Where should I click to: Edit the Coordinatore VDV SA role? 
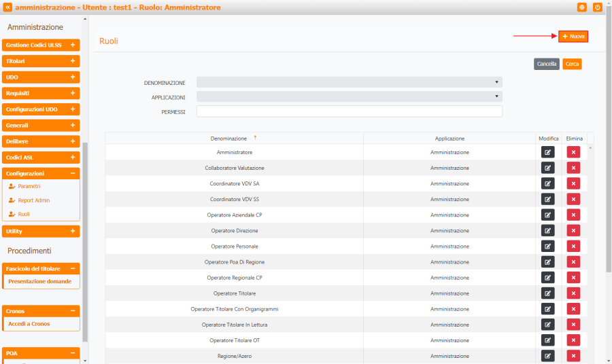coord(547,183)
